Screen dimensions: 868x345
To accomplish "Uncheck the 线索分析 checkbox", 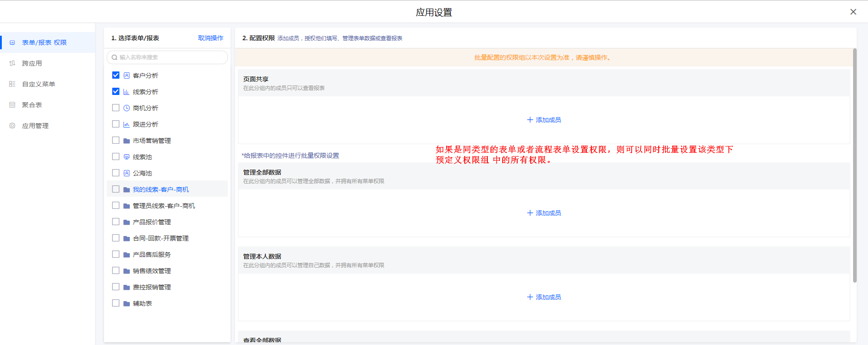I will (x=116, y=91).
